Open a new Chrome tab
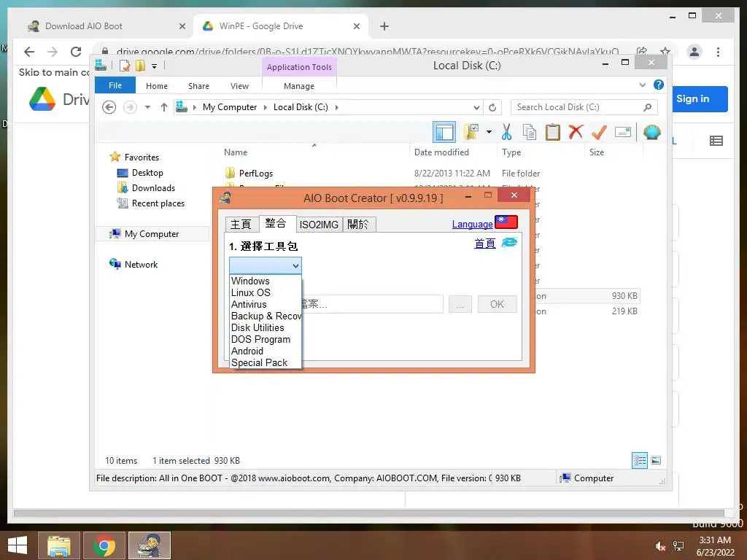Viewport: 747px width, 560px height. pyautogui.click(x=384, y=26)
